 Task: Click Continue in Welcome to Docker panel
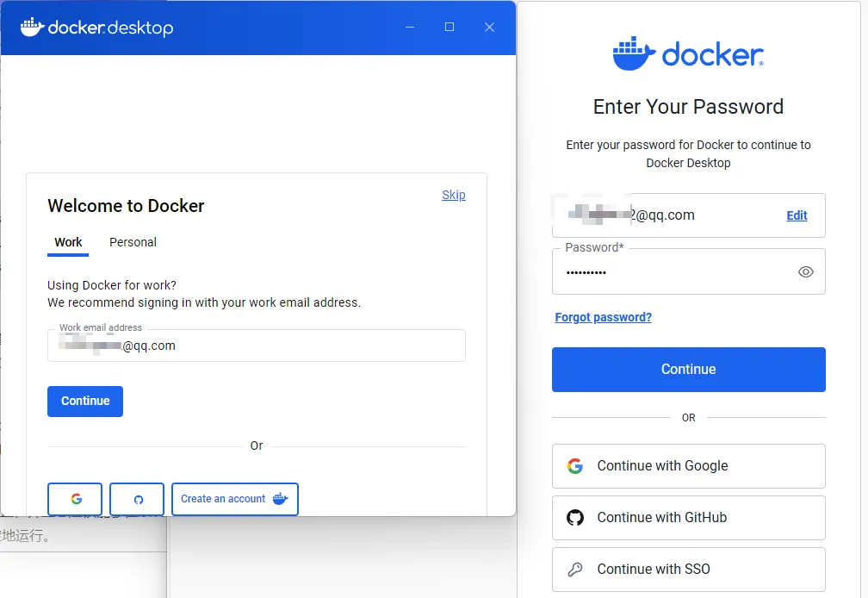tap(85, 401)
